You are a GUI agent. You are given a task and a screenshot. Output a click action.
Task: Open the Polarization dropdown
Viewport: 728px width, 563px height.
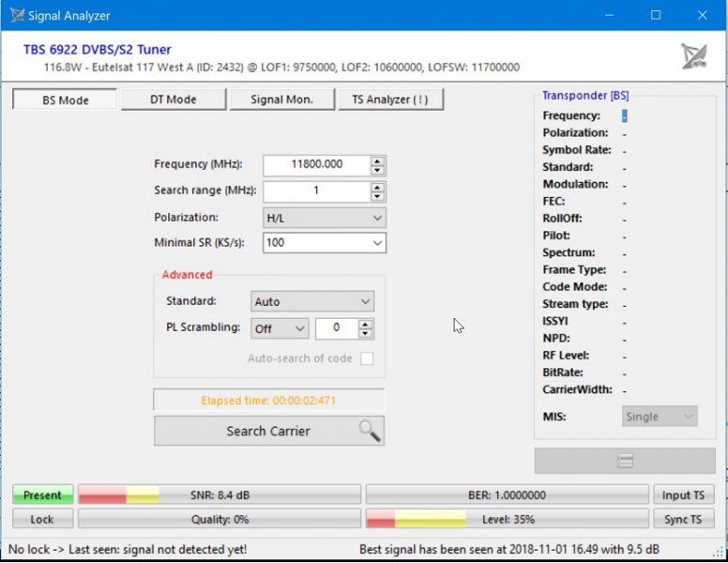pyautogui.click(x=325, y=217)
